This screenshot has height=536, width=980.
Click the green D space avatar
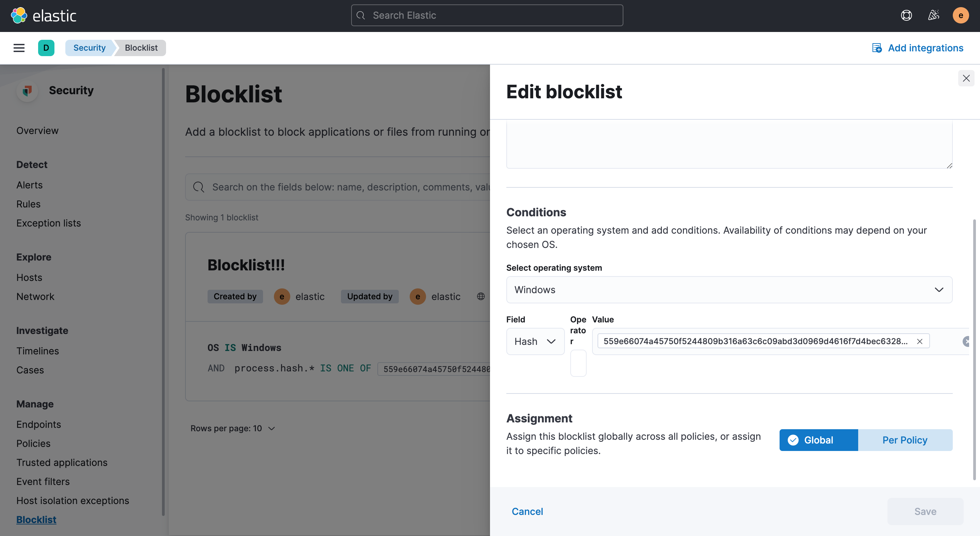46,48
